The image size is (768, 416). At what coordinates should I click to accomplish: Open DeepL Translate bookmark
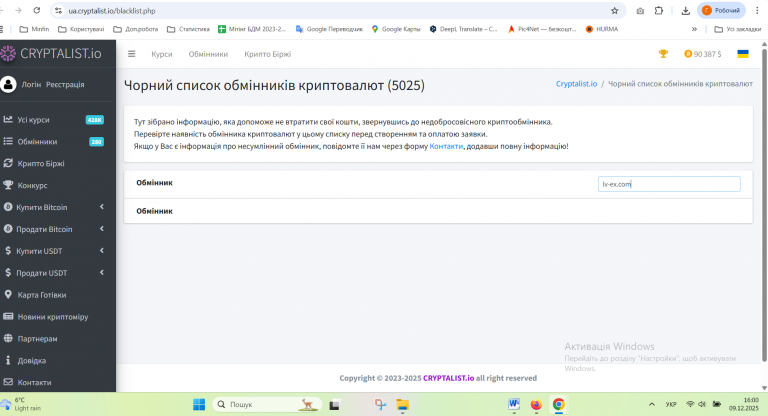point(463,29)
